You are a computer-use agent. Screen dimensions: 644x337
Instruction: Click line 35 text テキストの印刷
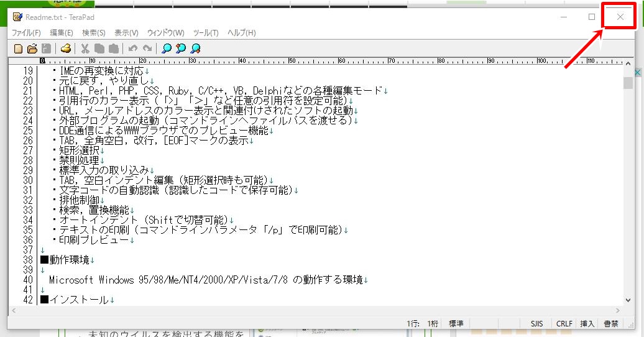coord(201,230)
